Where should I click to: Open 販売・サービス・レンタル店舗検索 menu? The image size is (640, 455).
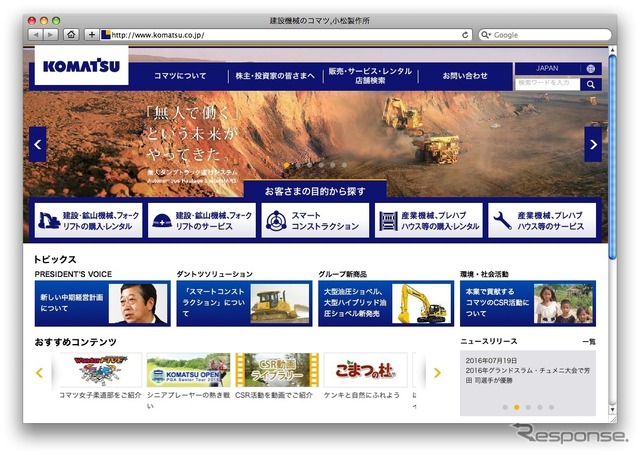(x=370, y=76)
